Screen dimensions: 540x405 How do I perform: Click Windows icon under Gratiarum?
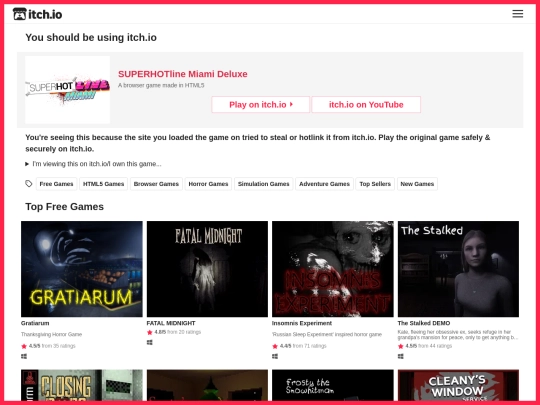coord(24,356)
